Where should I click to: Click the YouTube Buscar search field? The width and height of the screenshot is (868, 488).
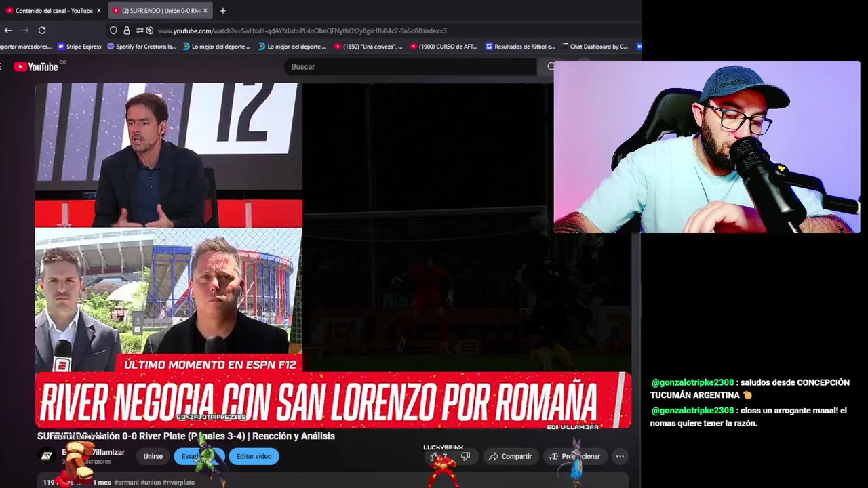click(411, 66)
